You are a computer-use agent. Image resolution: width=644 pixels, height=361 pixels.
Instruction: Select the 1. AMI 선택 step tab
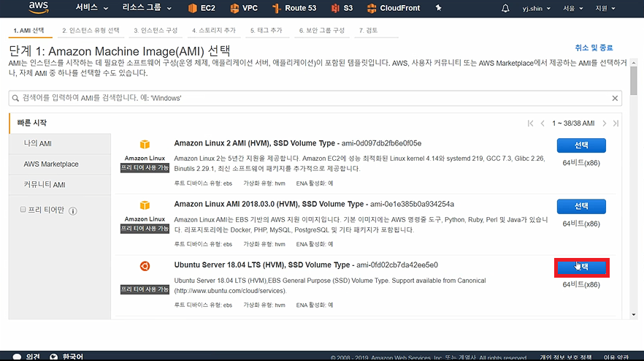coord(28,31)
